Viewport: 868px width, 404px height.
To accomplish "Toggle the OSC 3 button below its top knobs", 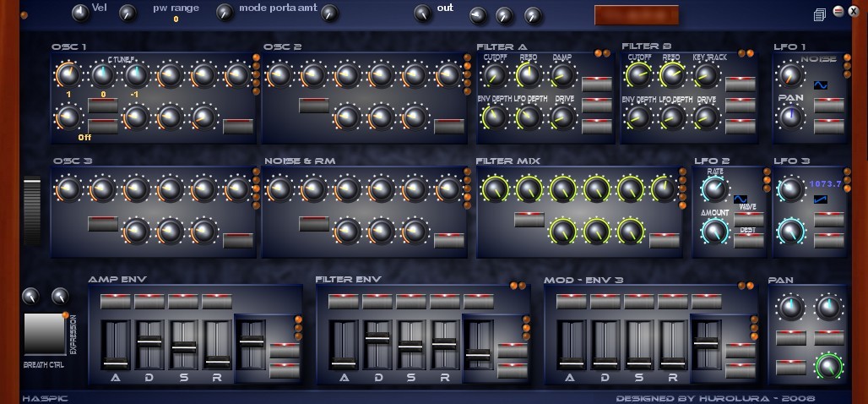I will [x=103, y=224].
